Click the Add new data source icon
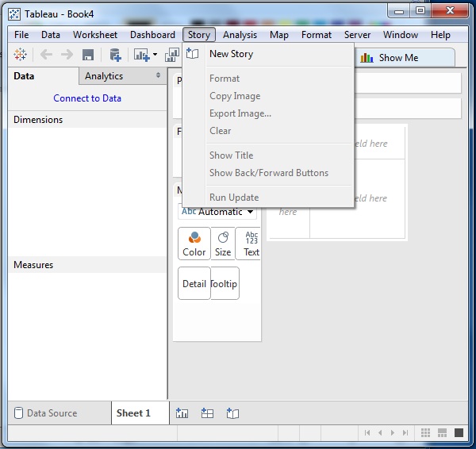476x449 pixels. click(115, 55)
